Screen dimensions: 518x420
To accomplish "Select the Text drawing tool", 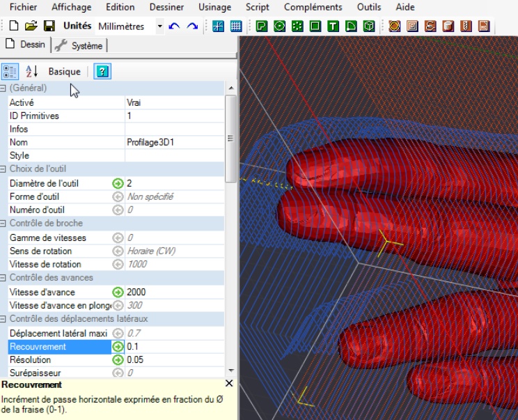I will pyautogui.click(x=333, y=26).
